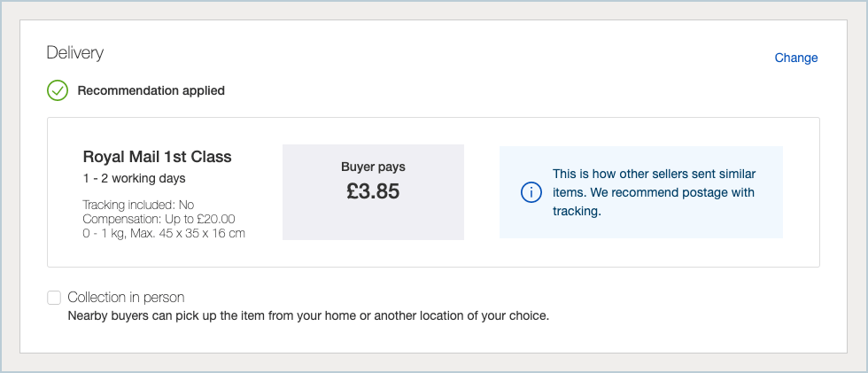Click the blue info circle icon

[x=531, y=192]
